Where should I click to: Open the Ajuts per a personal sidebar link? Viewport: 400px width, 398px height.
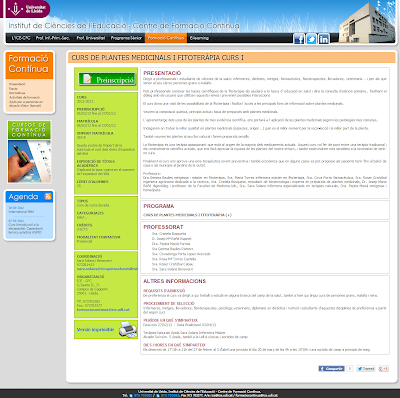[26, 104]
